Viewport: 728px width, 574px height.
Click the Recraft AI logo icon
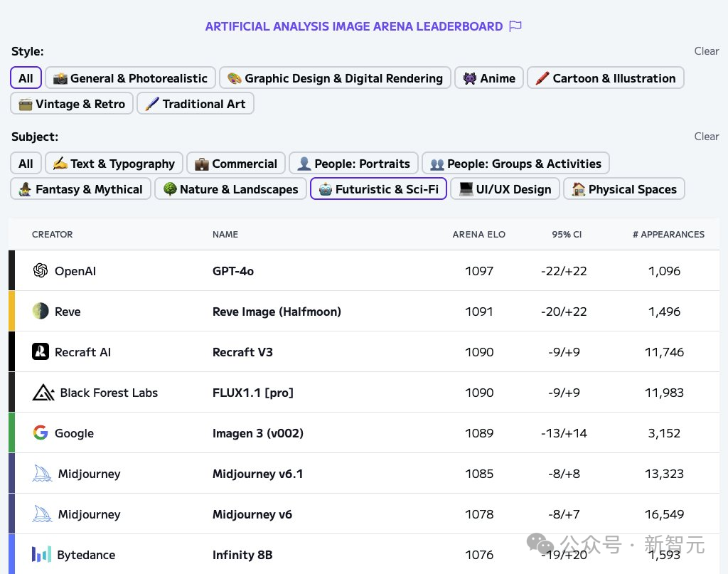pyautogui.click(x=41, y=352)
